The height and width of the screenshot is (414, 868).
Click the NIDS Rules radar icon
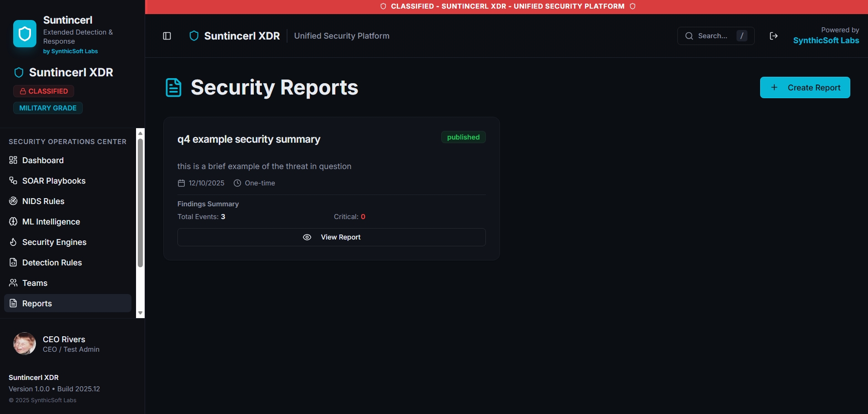pos(13,201)
